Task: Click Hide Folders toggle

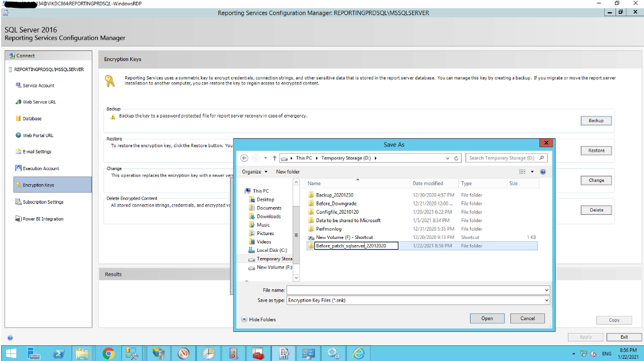Action: pyautogui.click(x=258, y=320)
